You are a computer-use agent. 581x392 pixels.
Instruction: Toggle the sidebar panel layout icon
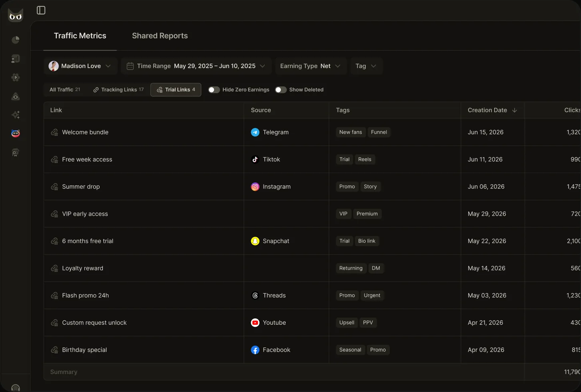[x=41, y=10]
